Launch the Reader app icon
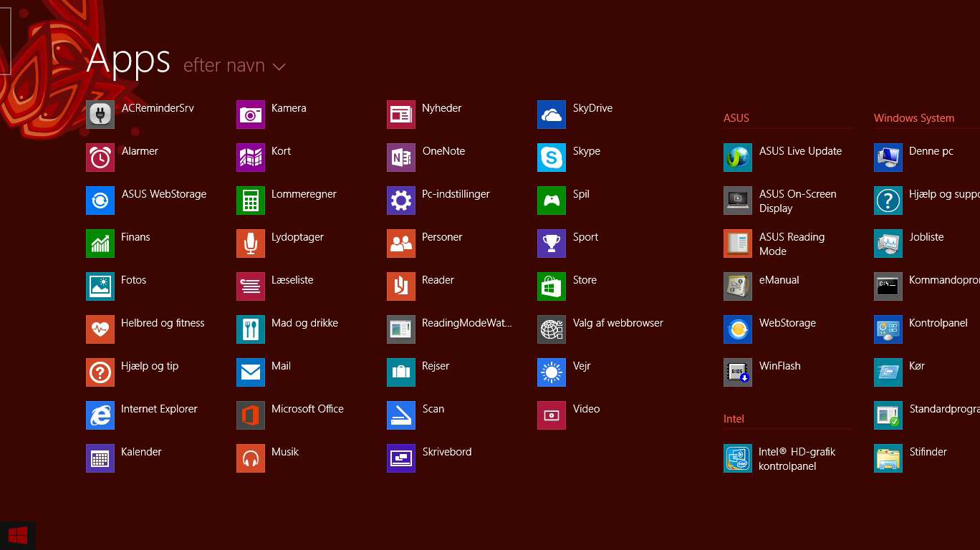The image size is (980, 550). pyautogui.click(x=401, y=286)
